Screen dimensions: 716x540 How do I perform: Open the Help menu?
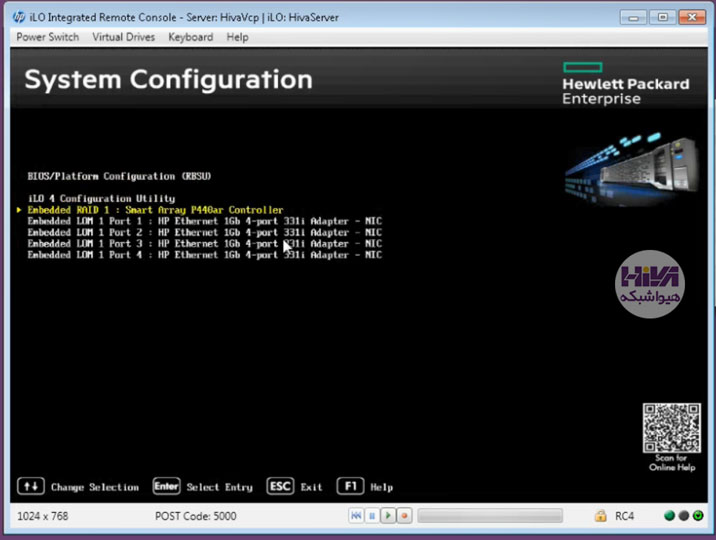pos(237,37)
